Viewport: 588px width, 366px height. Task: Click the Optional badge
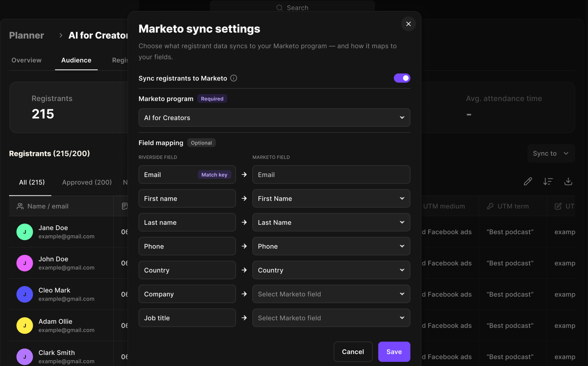(201, 143)
